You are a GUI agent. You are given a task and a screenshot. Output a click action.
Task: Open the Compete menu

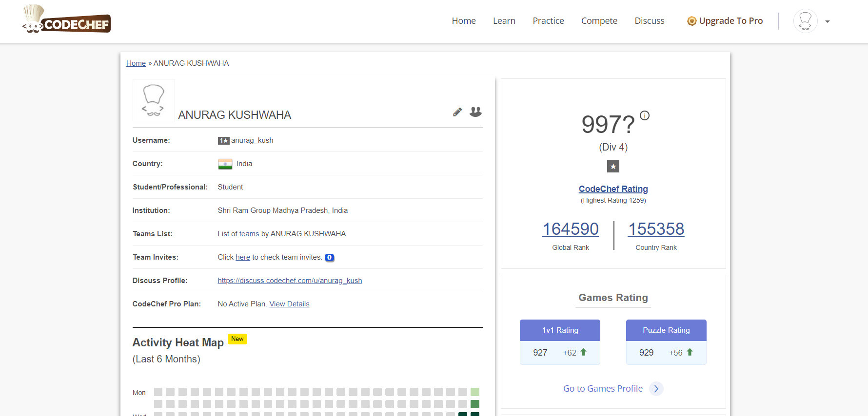[x=599, y=21]
